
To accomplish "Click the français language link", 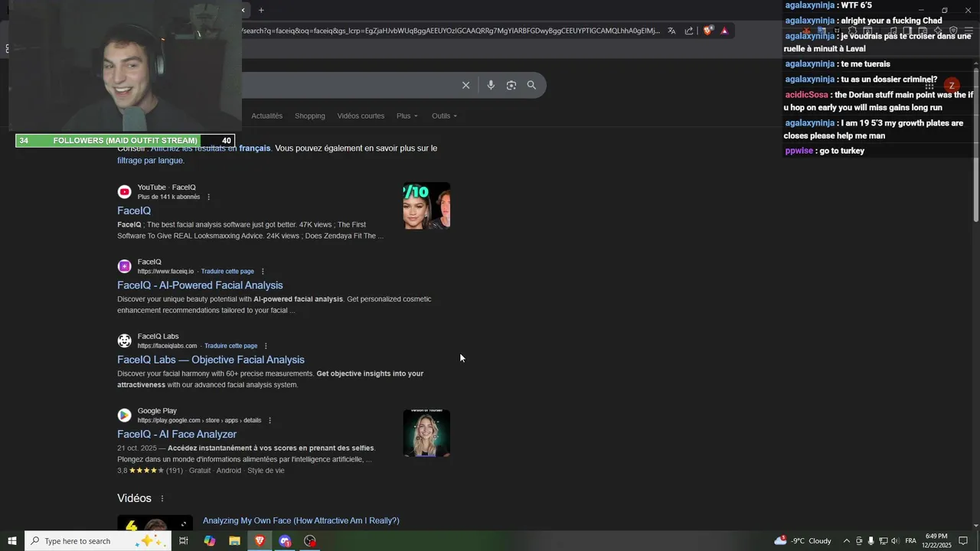I will [x=255, y=148].
